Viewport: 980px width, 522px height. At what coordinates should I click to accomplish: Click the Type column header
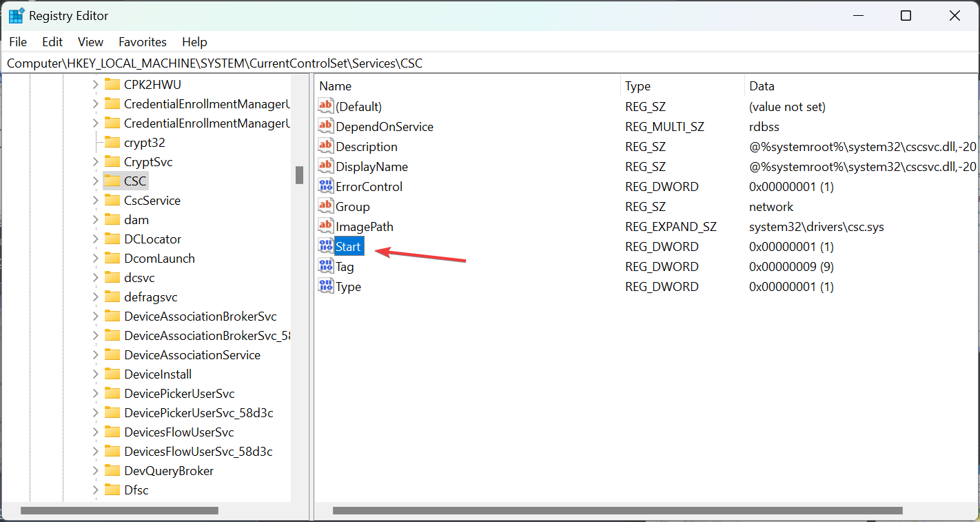click(682, 86)
